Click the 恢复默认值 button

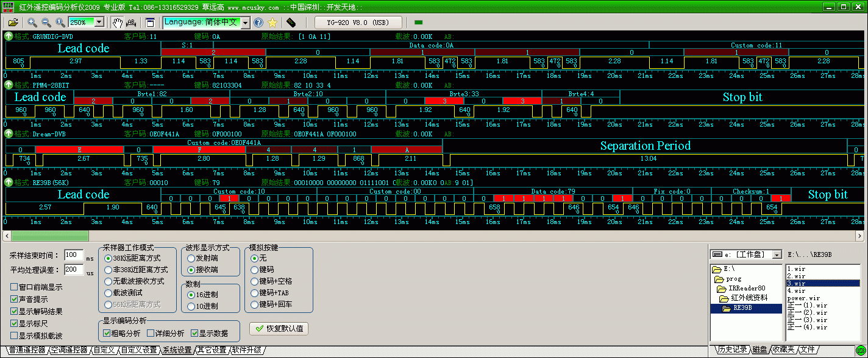click(279, 328)
